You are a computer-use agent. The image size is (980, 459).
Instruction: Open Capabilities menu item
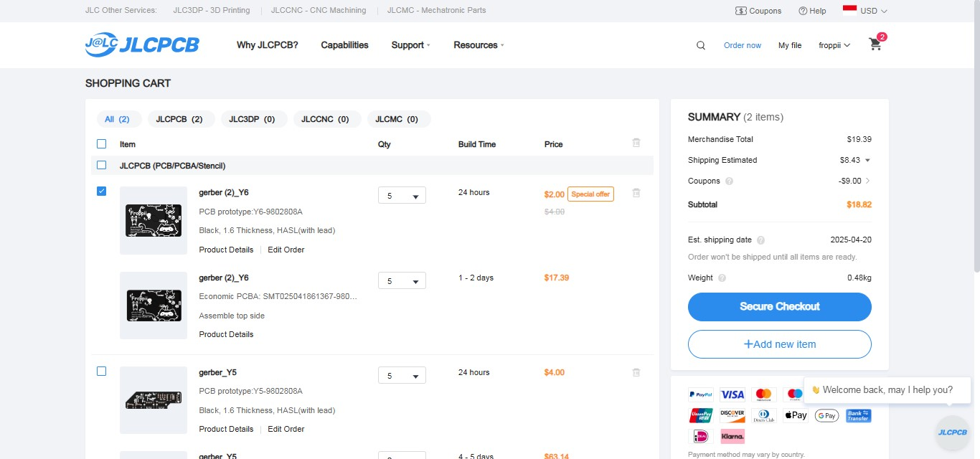[344, 45]
